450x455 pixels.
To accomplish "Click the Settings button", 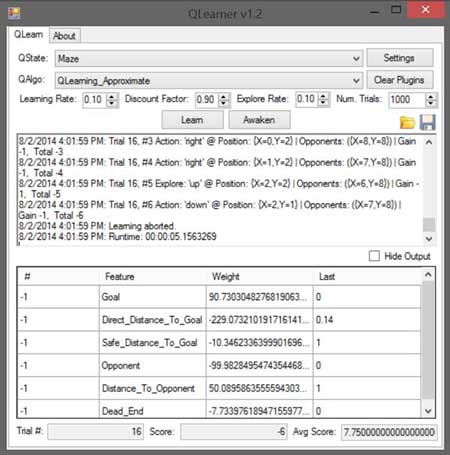I will pyautogui.click(x=400, y=58).
